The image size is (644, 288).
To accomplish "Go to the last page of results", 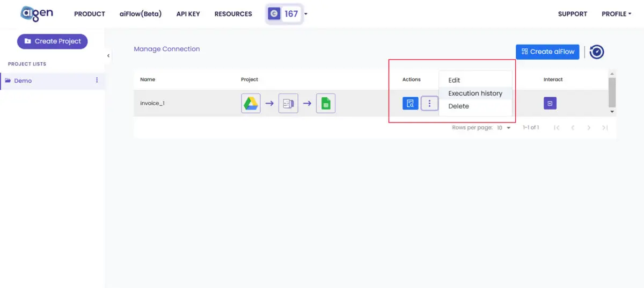I will click(x=605, y=128).
